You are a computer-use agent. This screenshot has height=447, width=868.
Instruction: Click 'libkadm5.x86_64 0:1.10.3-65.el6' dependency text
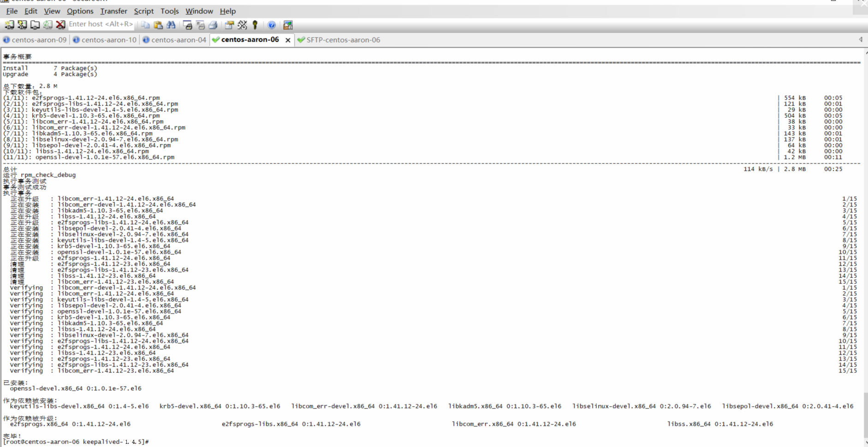pos(505,406)
